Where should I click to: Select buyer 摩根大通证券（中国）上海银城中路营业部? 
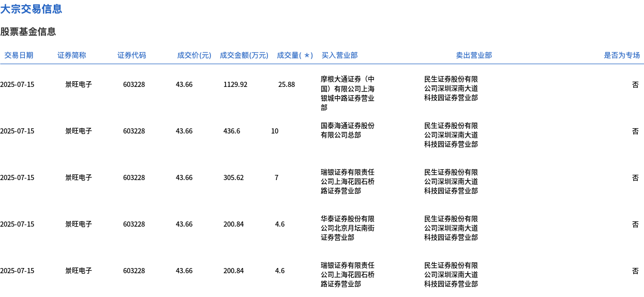(348, 94)
